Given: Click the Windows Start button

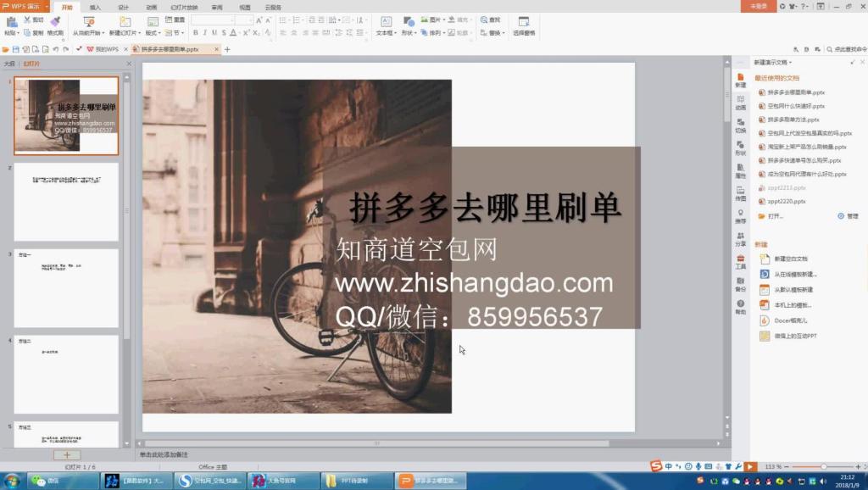Looking at the screenshot, I should click(x=11, y=480).
